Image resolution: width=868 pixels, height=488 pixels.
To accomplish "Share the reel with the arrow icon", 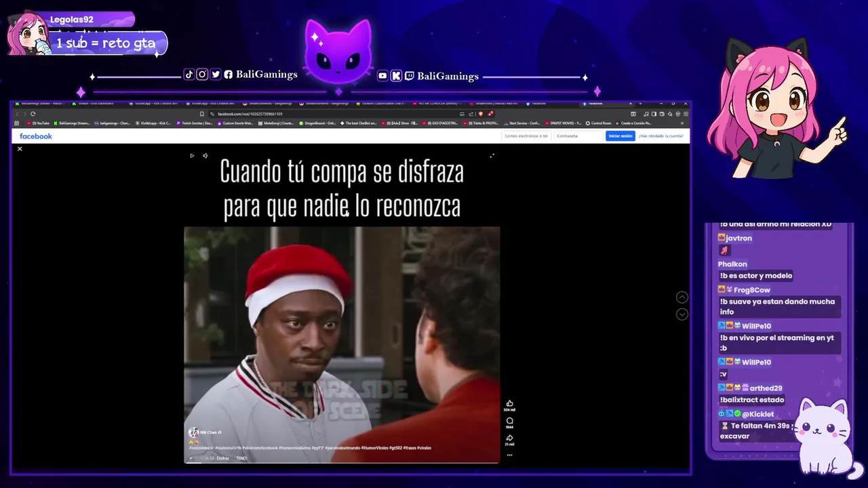I will click(x=509, y=438).
